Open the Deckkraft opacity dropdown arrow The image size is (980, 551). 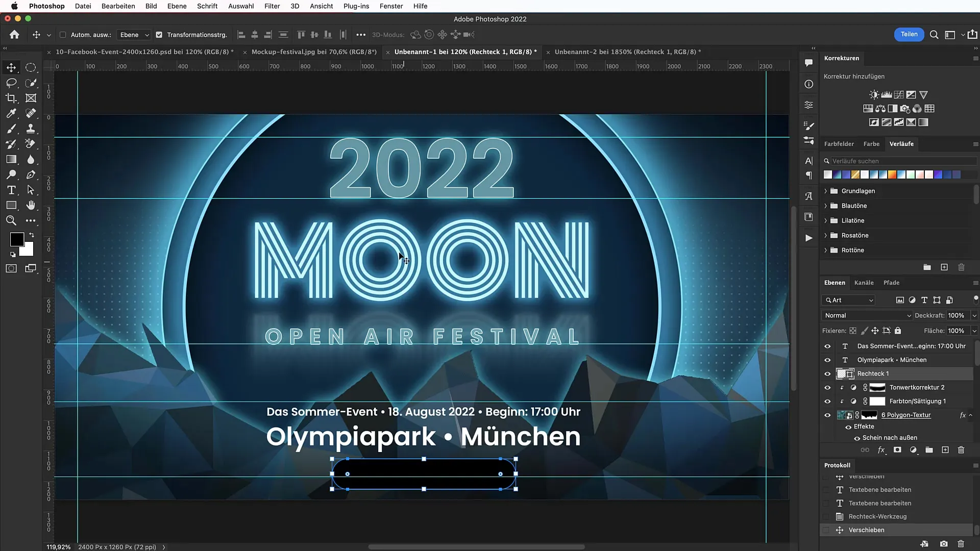point(974,316)
